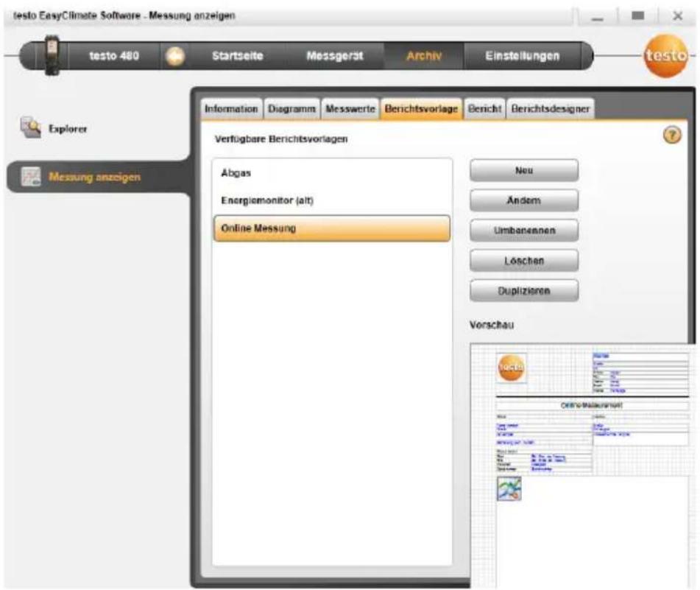Click the orange back arrow button
This screenshot has height=590, width=700.
(x=175, y=57)
